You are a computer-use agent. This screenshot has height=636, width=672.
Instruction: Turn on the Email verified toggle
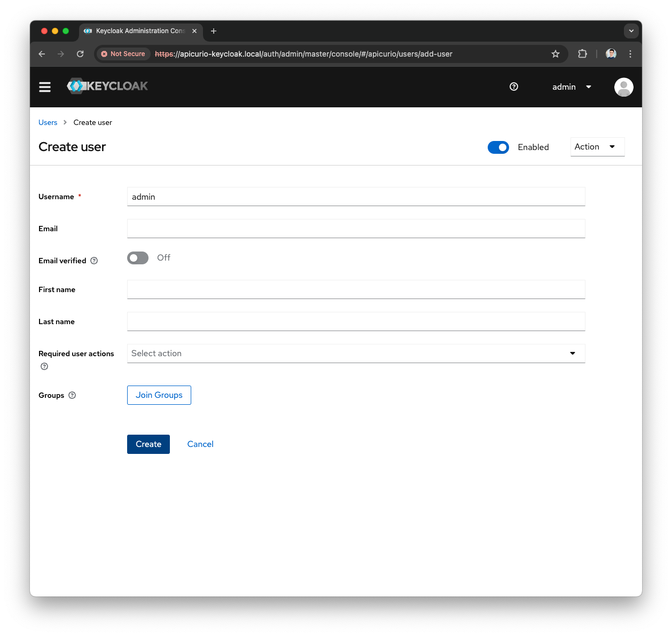(x=137, y=258)
